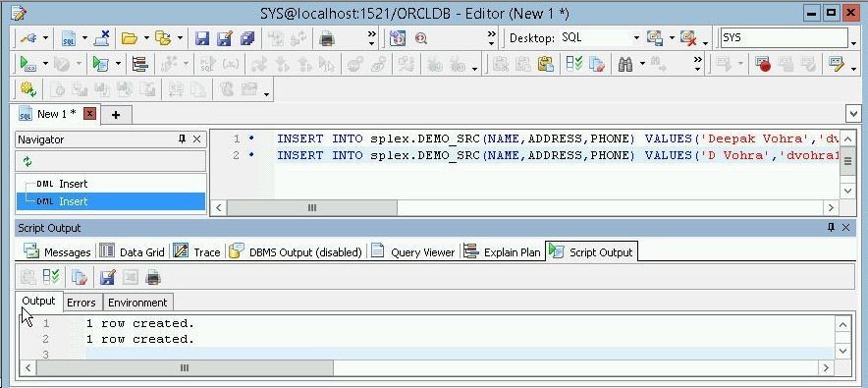Switch to the Query Viewer tab
Screen dimensions: 868x388
coord(413,251)
